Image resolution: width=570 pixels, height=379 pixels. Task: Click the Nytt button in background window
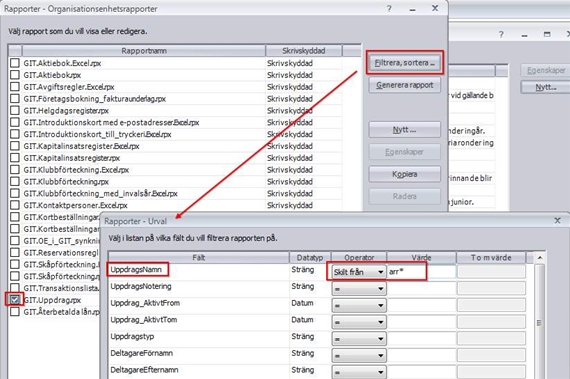(x=545, y=87)
